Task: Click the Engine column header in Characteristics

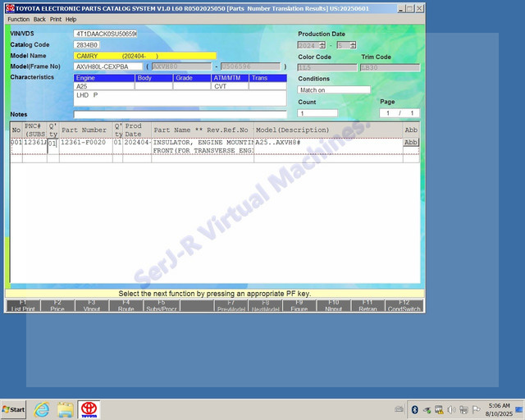Action: pyautogui.click(x=104, y=78)
